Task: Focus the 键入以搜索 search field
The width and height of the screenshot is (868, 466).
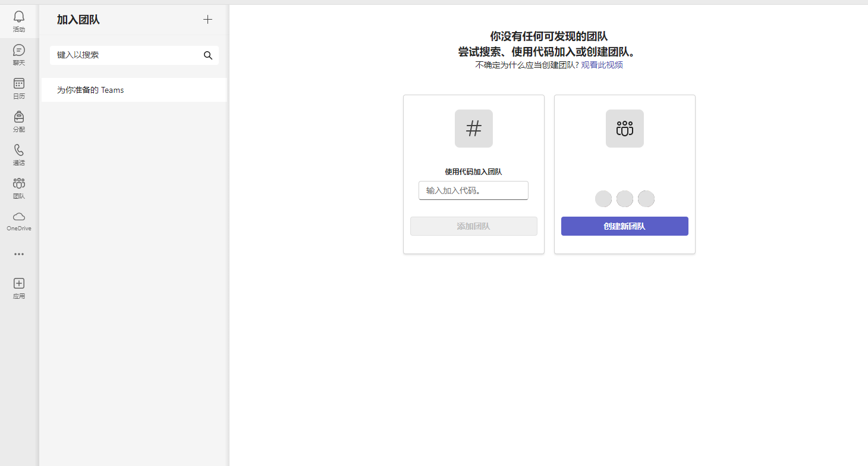Action: [134, 55]
